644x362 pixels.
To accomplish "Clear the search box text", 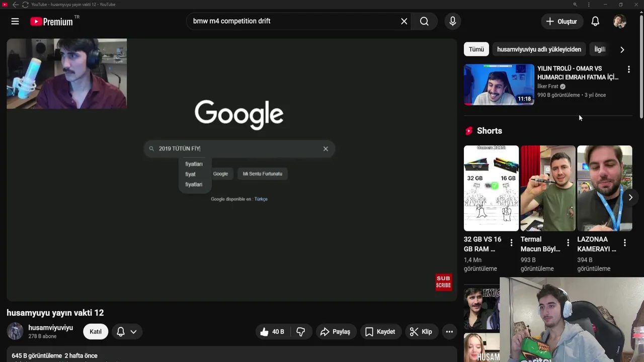I will tap(404, 21).
